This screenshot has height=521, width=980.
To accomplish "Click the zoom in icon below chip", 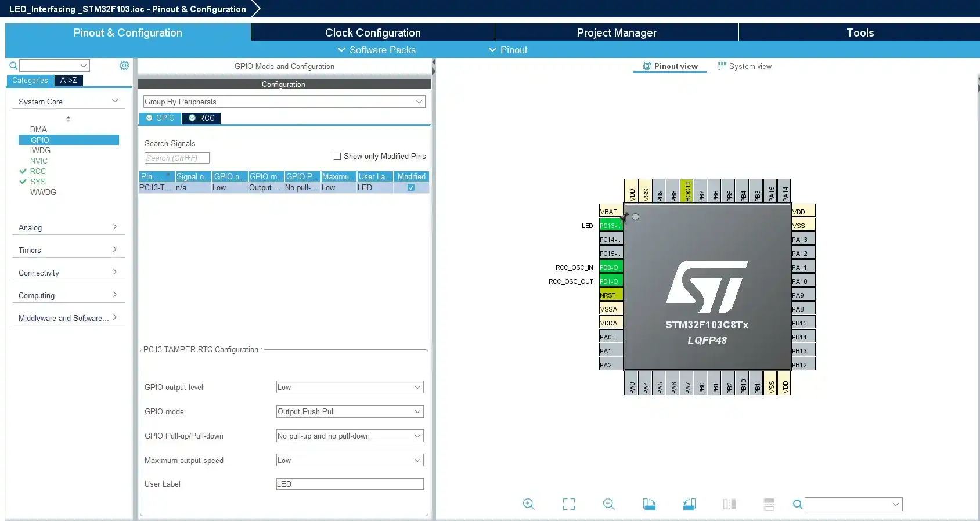I will pyautogui.click(x=528, y=504).
